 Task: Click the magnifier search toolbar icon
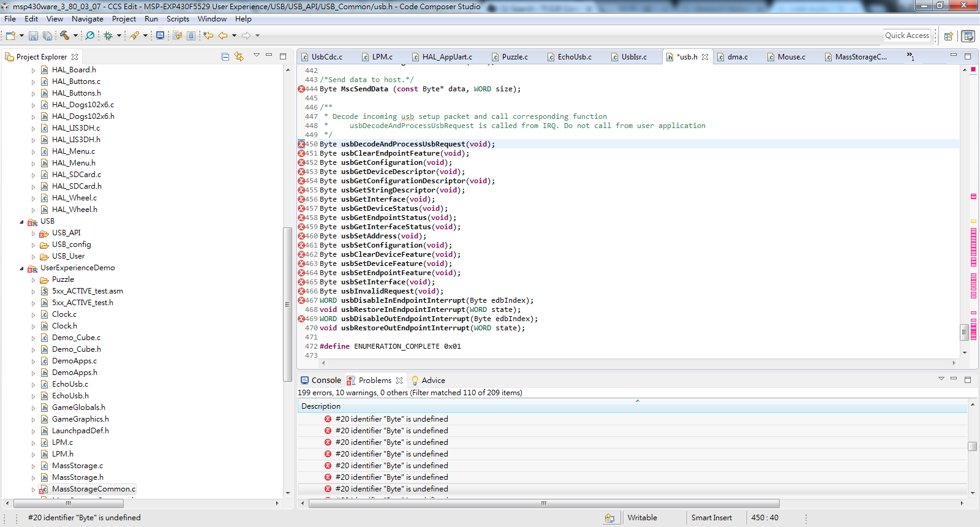pos(90,36)
